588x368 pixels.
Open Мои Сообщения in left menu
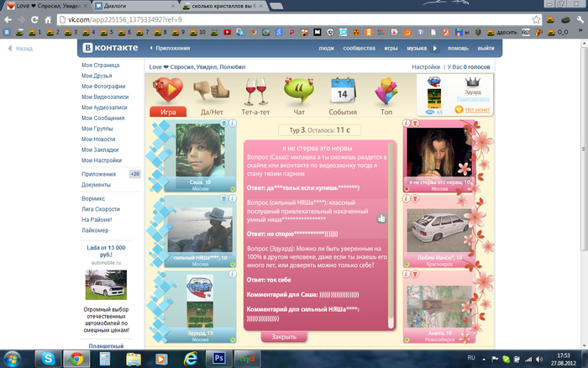[103, 118]
